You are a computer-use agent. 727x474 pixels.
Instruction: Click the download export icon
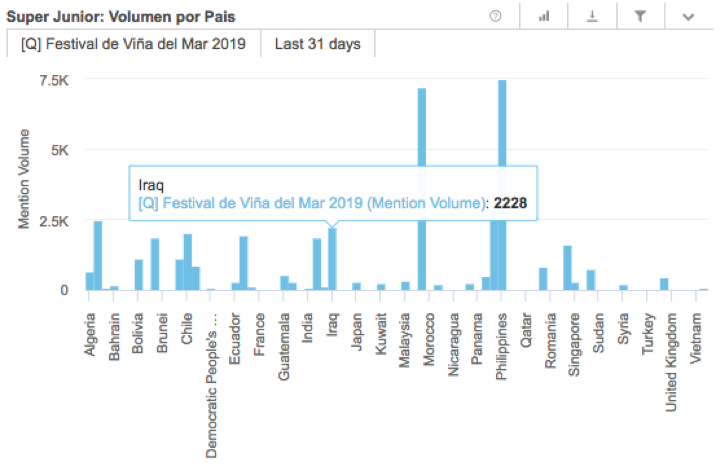[592, 16]
